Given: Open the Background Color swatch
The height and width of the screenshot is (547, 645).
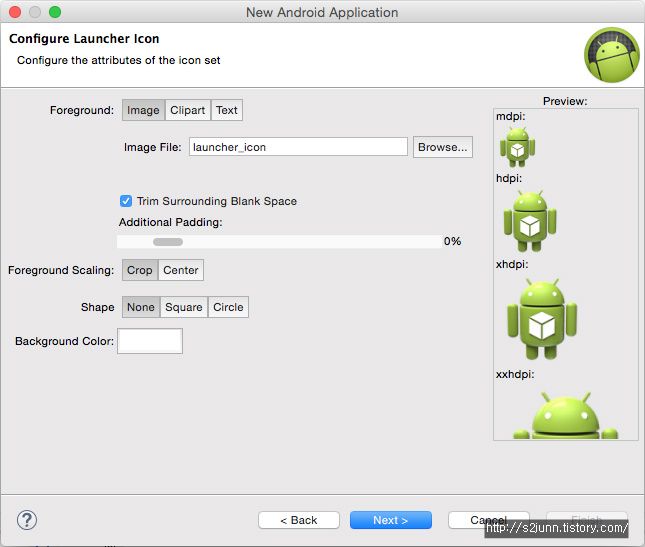Looking at the screenshot, I should 150,341.
